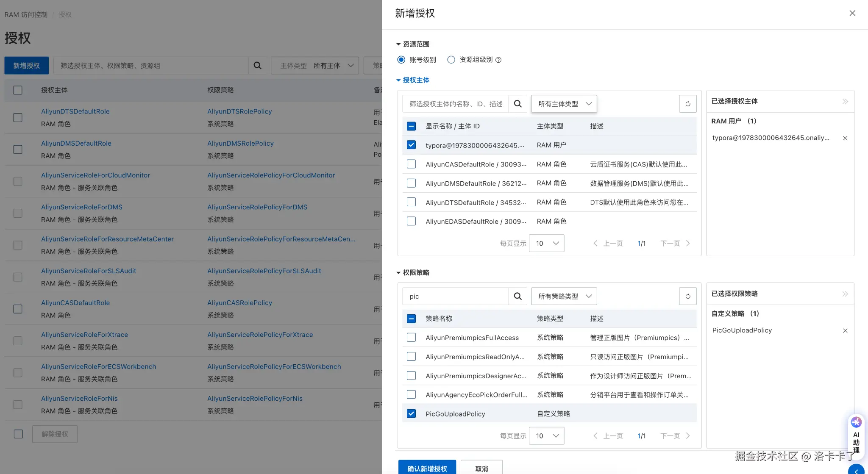Refresh the permission policy list
The width and height of the screenshot is (868, 474).
click(x=687, y=296)
